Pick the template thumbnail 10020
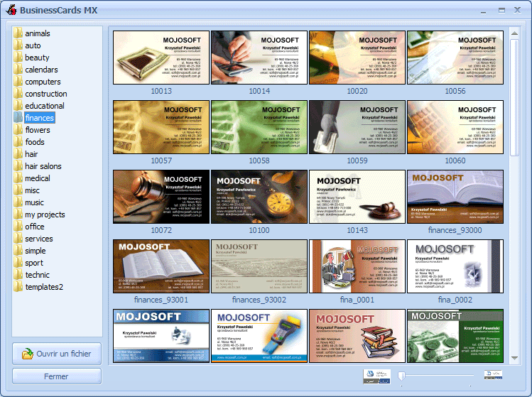The image size is (532, 397). click(x=357, y=58)
